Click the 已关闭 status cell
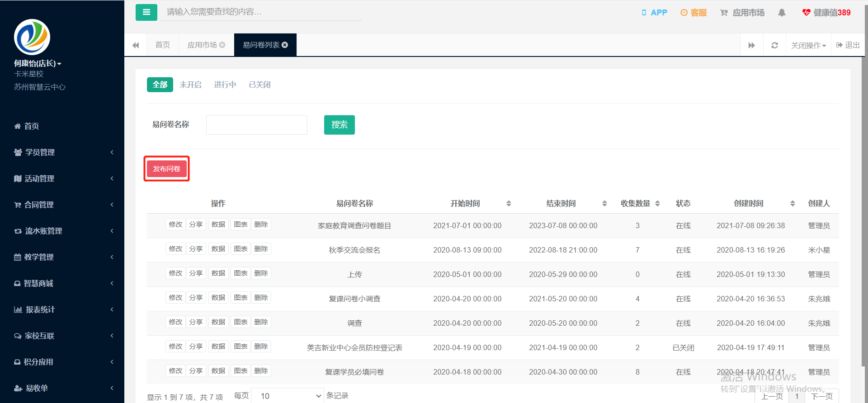This screenshot has width=868, height=403. (x=683, y=348)
